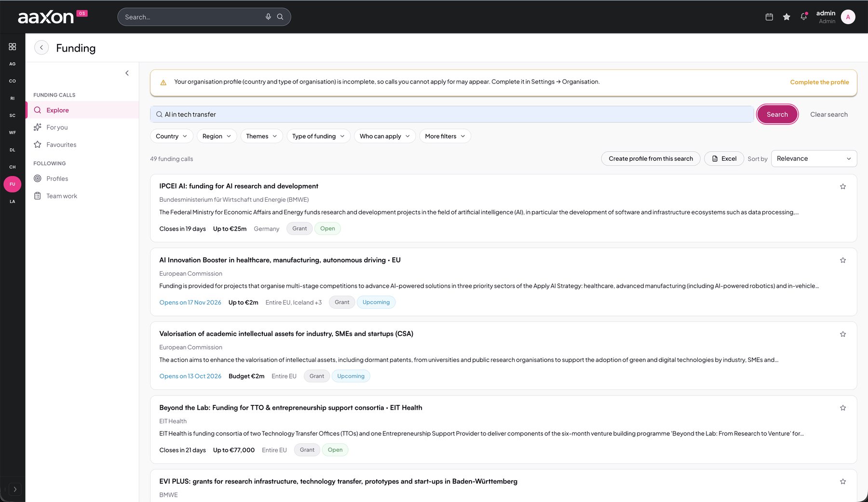The image size is (868, 502).
Task: Click the aaxon logo
Action: [46, 17]
